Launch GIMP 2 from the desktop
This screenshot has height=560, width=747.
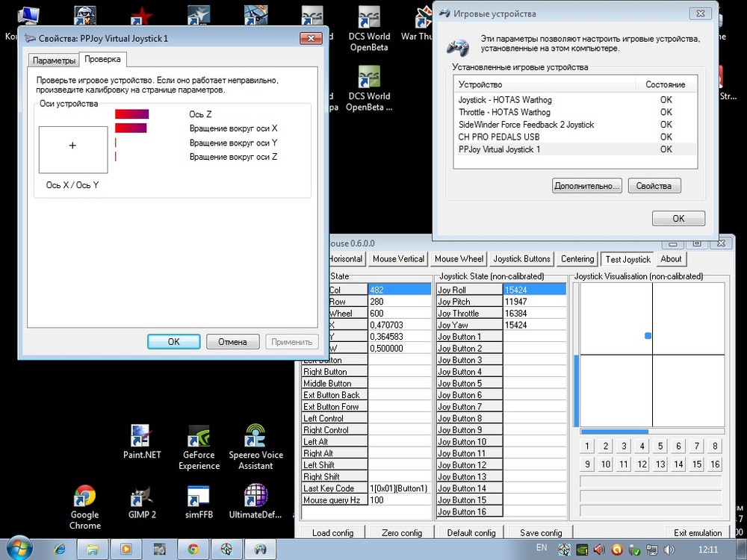[142, 502]
